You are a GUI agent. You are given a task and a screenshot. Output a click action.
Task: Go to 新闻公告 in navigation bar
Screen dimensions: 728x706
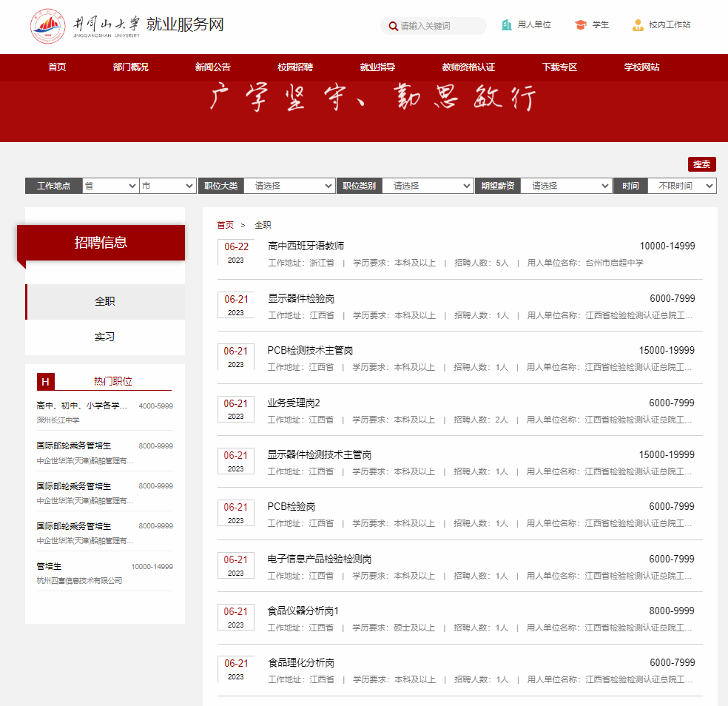[x=213, y=67]
